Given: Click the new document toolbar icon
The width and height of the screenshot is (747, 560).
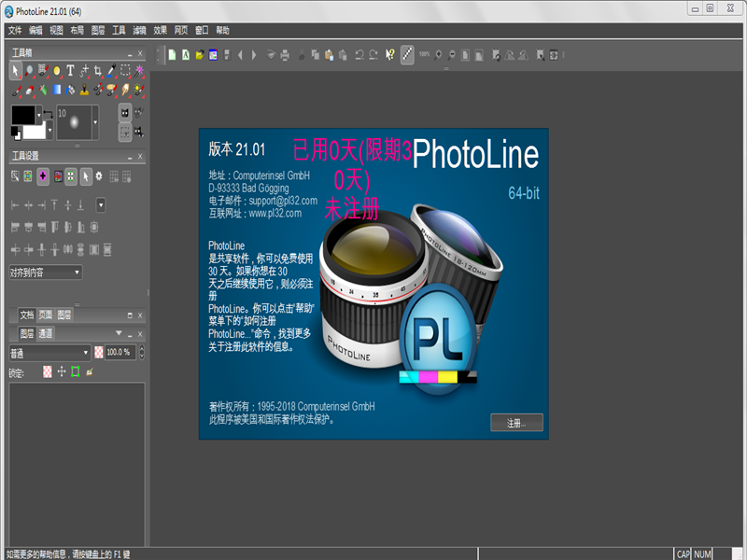Looking at the screenshot, I should [x=172, y=55].
